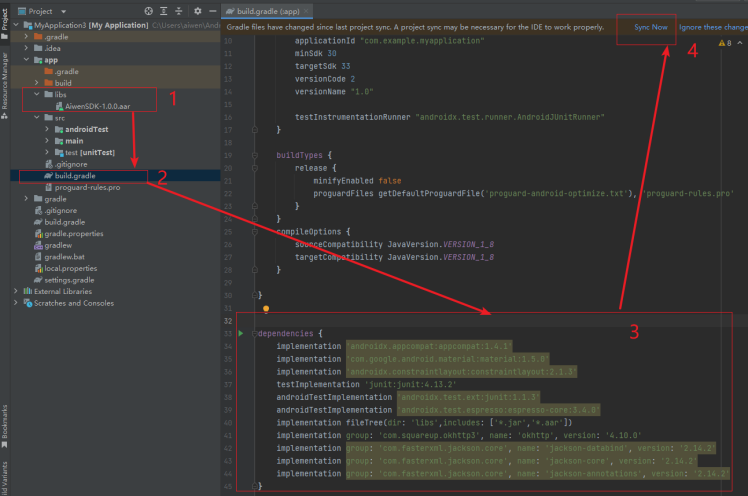
Task: Select the root .gitignore file
Action: point(55,210)
